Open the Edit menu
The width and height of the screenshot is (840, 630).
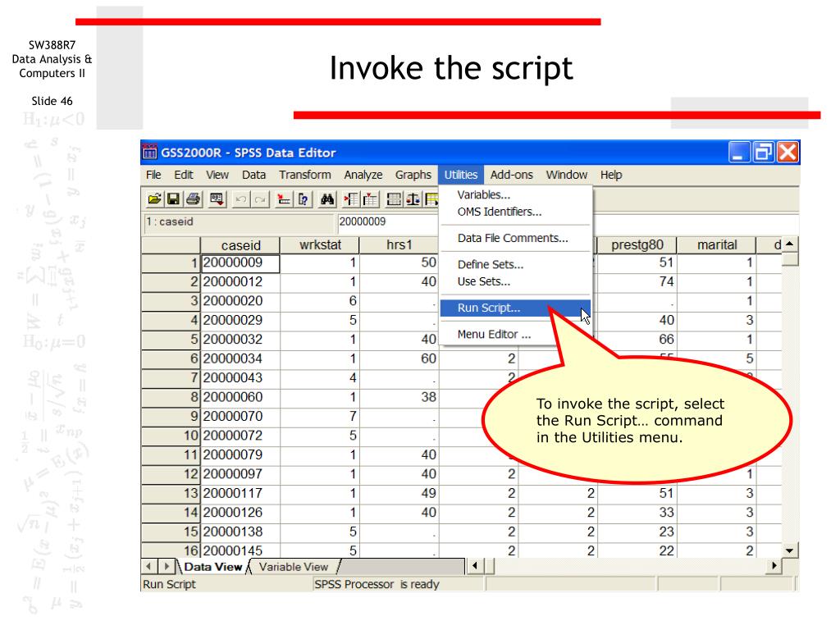tap(183, 175)
